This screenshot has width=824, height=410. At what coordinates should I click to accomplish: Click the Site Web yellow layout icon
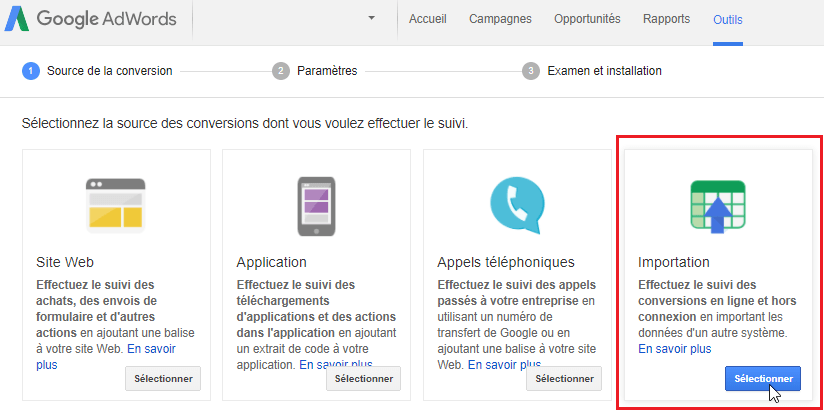116,206
